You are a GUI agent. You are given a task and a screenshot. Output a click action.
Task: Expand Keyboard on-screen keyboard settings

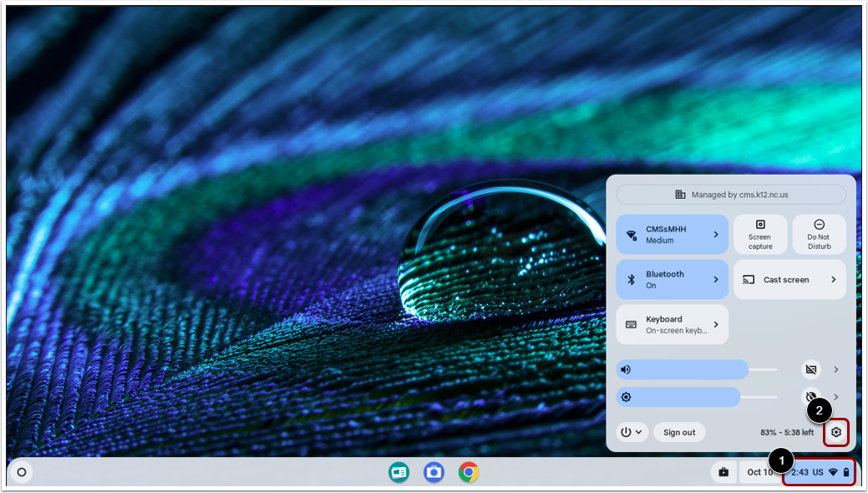click(x=673, y=324)
